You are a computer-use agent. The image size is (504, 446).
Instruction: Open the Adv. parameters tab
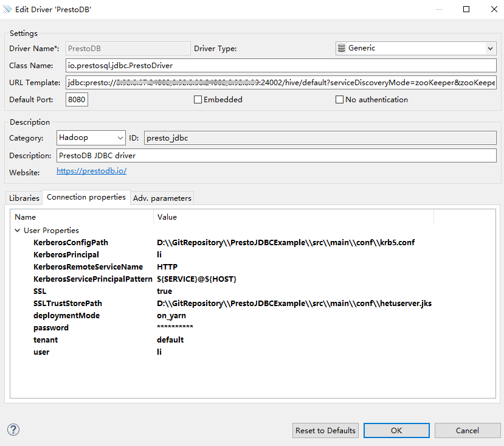tap(162, 198)
